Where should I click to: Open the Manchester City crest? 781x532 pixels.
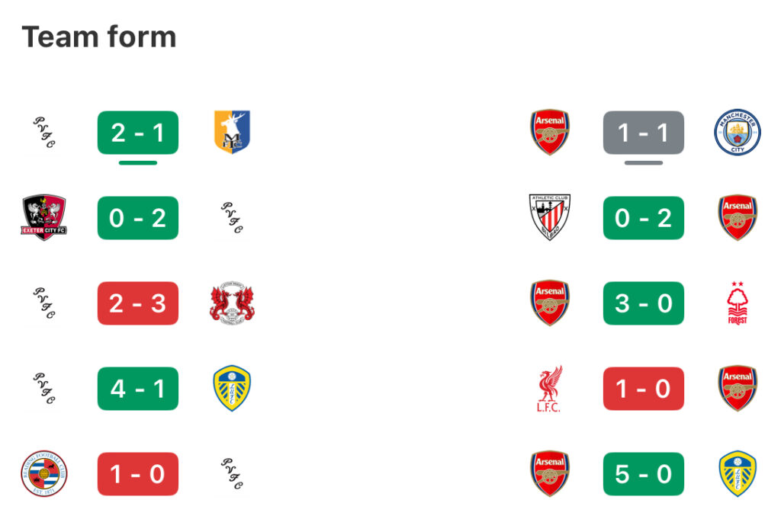pos(738,133)
